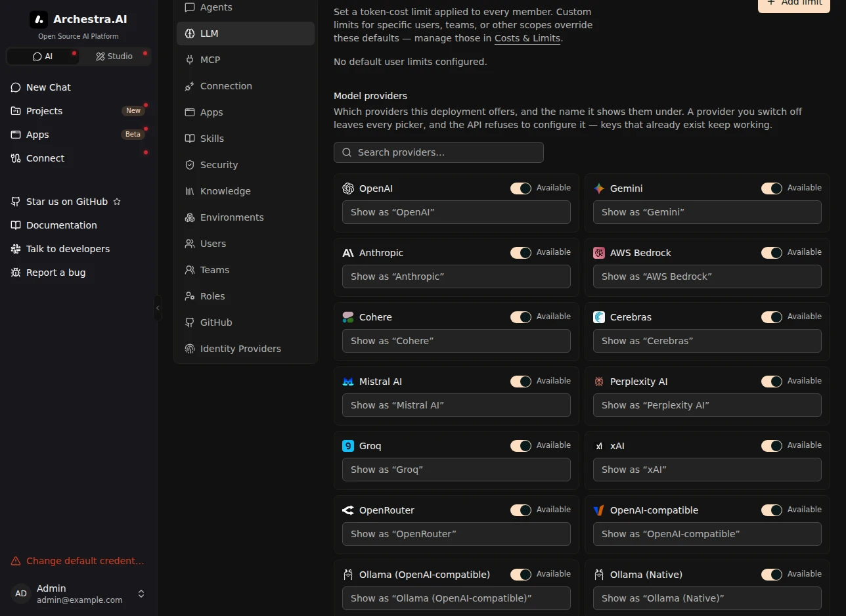Click the AWS Bedrock provider logo
846x616 pixels.
coord(599,253)
